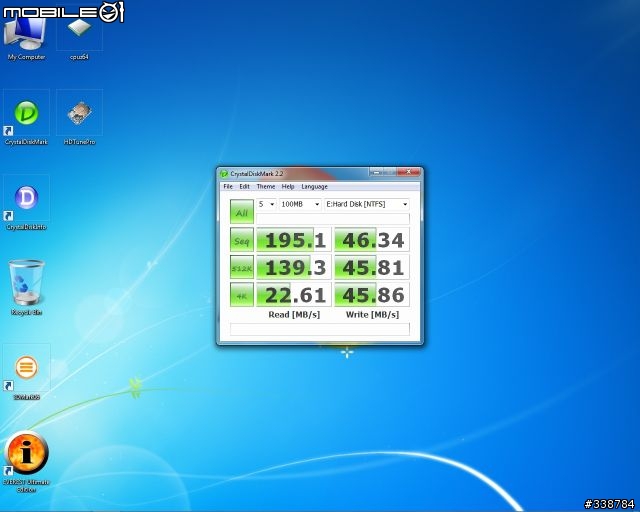640x512 pixels.
Task: Open the Language menu
Action: click(x=314, y=187)
